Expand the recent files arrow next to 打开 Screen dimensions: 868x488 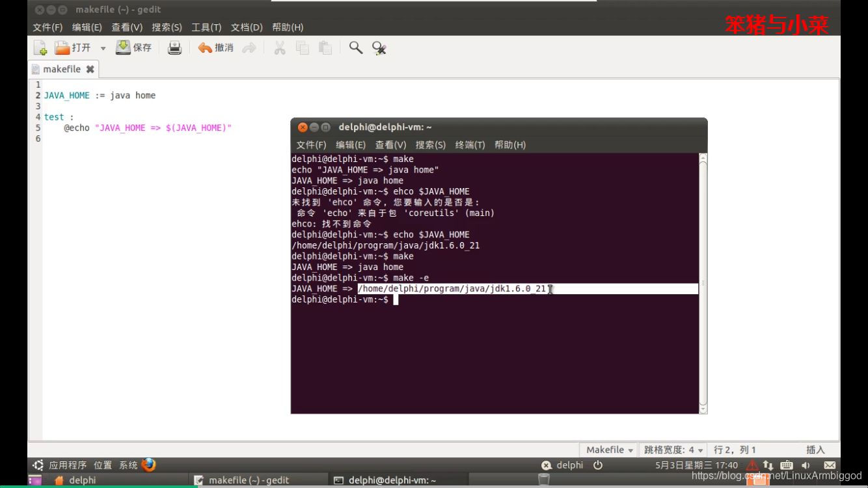tap(103, 48)
